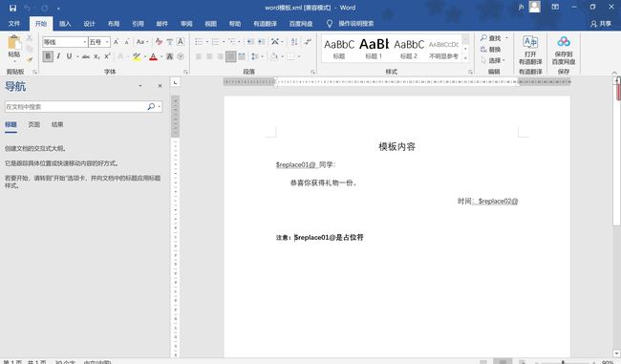Click the Find magnifier icon in Editing
The image size is (621, 364).
(x=483, y=37)
